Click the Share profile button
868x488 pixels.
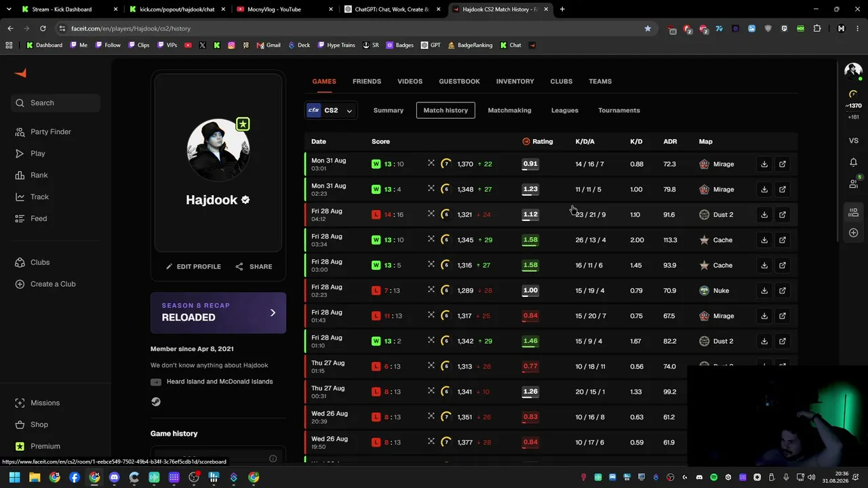click(x=254, y=266)
